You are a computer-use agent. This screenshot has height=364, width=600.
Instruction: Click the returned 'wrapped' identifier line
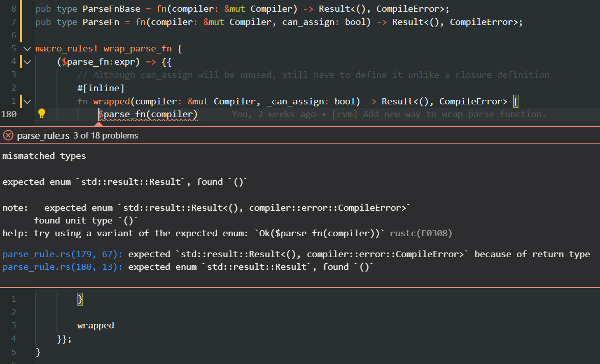tap(96, 325)
